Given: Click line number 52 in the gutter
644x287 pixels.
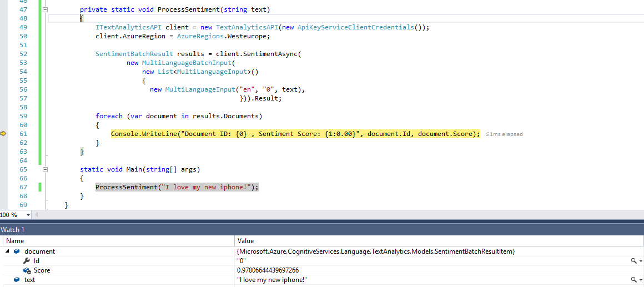Looking at the screenshot, I should point(23,54).
